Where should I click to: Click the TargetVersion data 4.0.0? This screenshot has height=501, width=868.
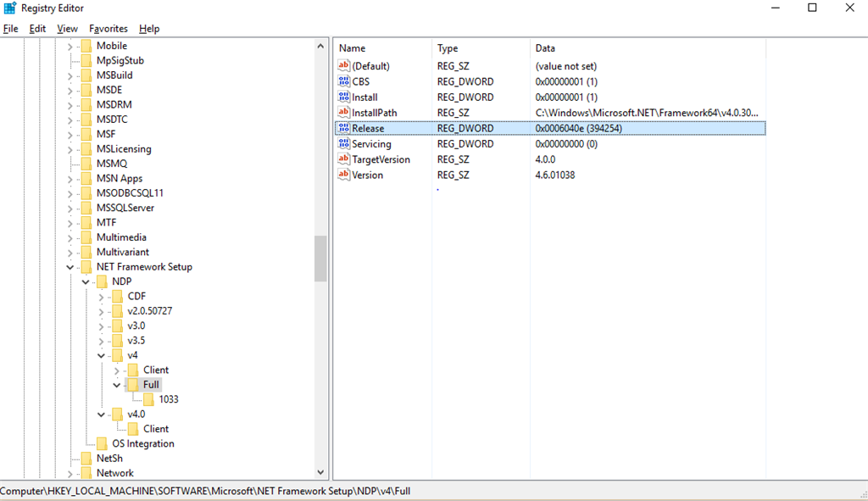(x=545, y=159)
